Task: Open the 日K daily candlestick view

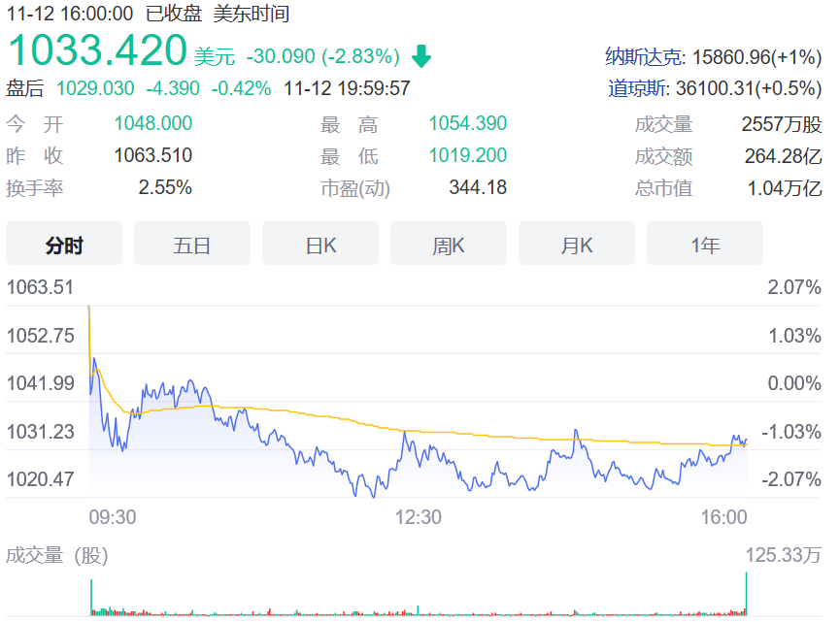Action: point(319,244)
